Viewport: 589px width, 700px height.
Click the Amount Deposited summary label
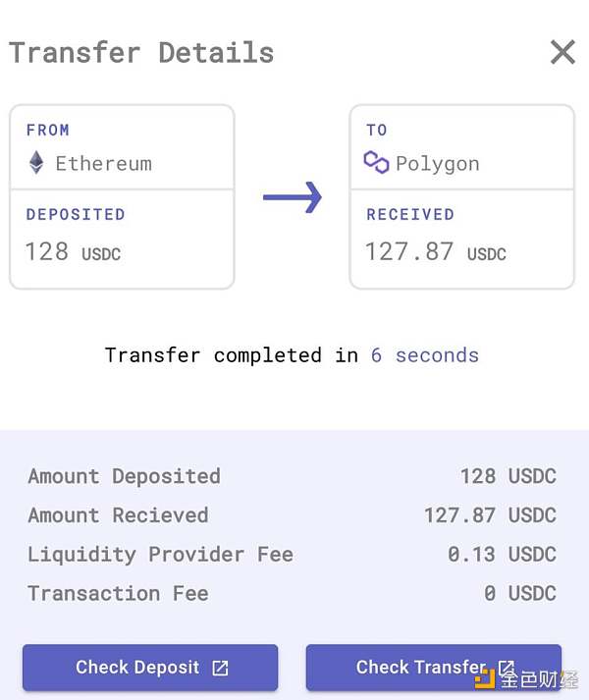pos(124,477)
